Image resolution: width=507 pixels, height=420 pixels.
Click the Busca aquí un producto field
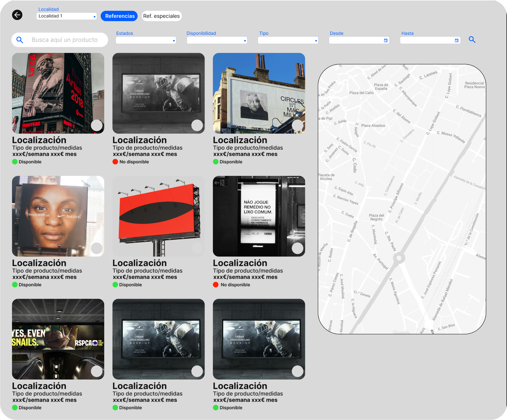65,40
